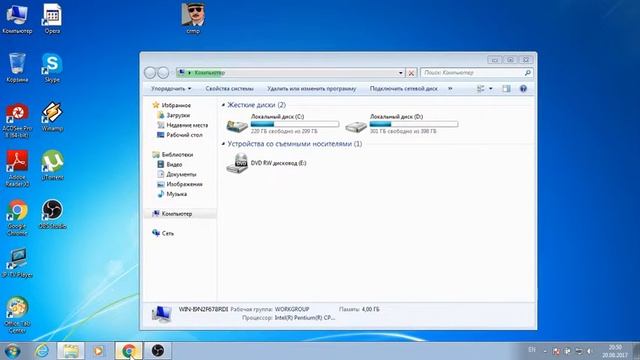
Task: Show more toolbar commands chevron
Action: [x=450, y=89]
